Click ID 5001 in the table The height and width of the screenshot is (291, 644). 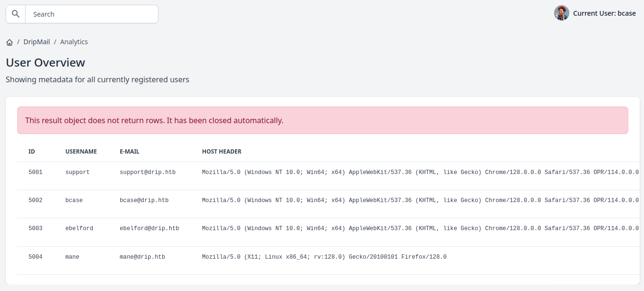35,172
